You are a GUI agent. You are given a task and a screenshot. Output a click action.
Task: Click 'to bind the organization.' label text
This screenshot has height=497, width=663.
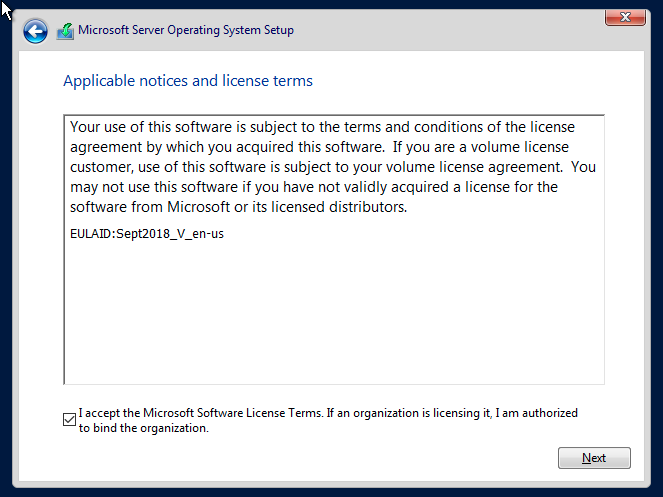point(144,428)
